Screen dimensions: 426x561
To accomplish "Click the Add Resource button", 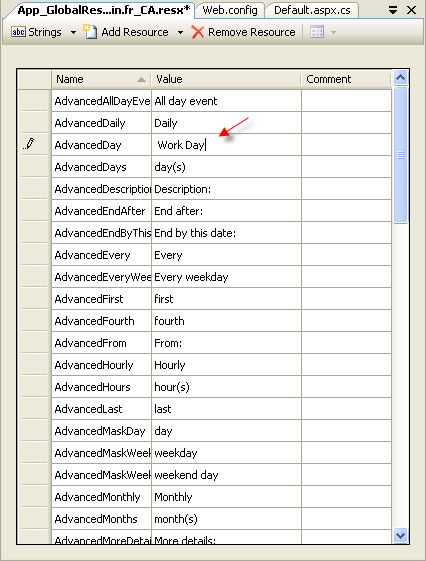I will (126, 32).
